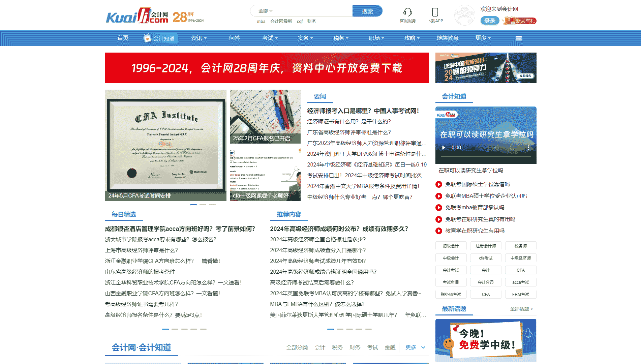Click play icon beside 免联考MBA硕士学位受企业认可吗

[439, 196]
